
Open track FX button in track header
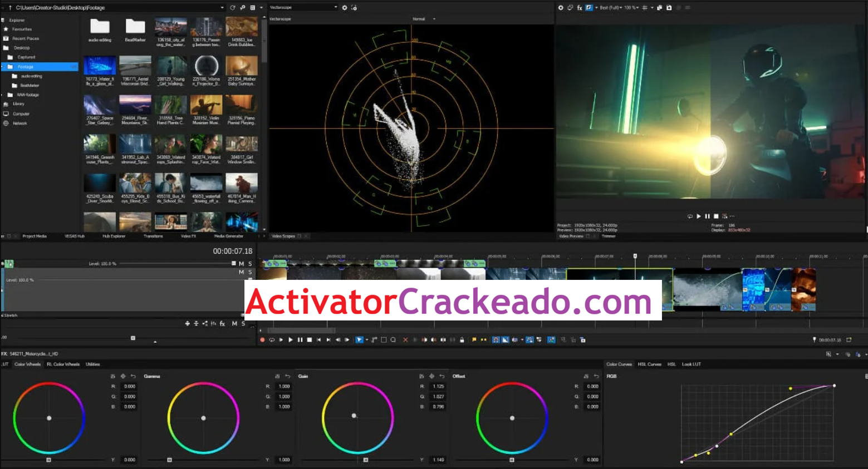point(222,324)
